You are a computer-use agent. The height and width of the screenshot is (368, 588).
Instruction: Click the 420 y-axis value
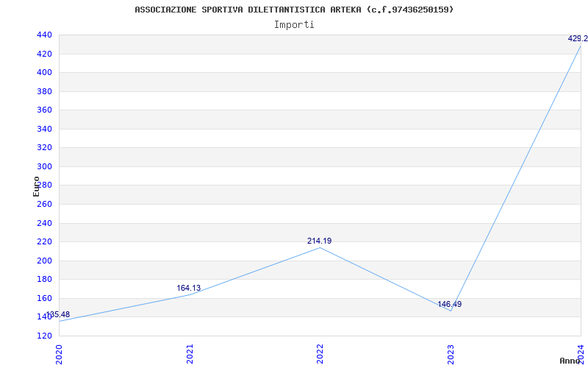44,54
